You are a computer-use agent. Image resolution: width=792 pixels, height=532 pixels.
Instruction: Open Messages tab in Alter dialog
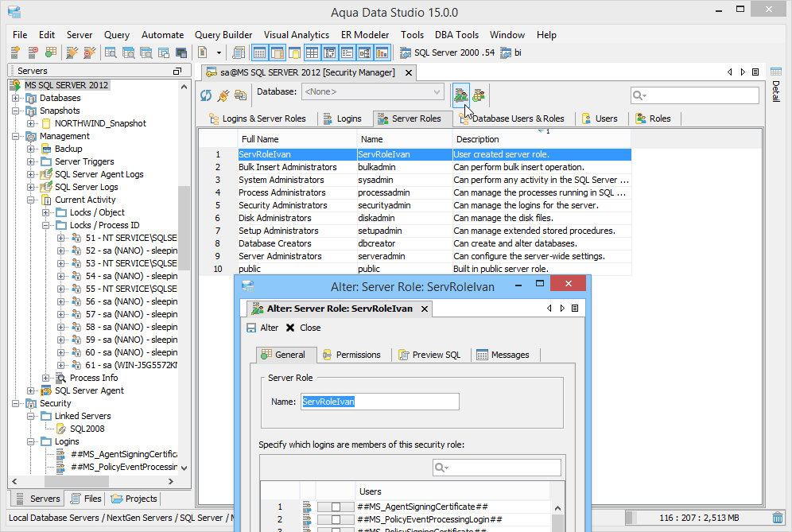(503, 355)
